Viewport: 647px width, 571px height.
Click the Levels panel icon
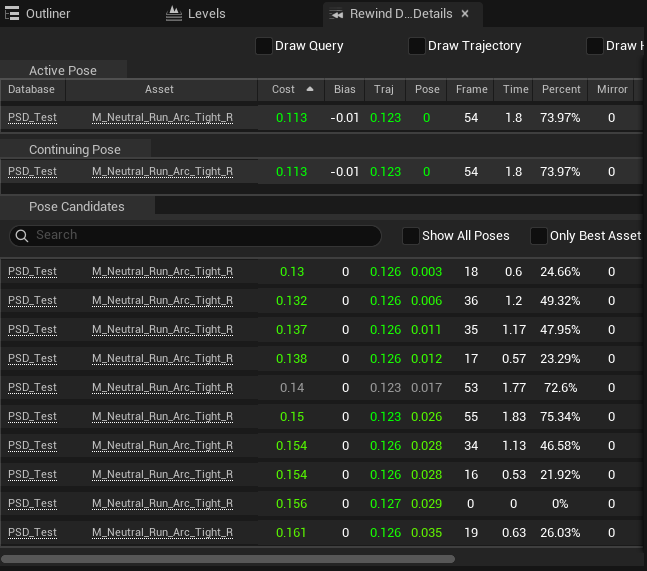[x=174, y=14]
